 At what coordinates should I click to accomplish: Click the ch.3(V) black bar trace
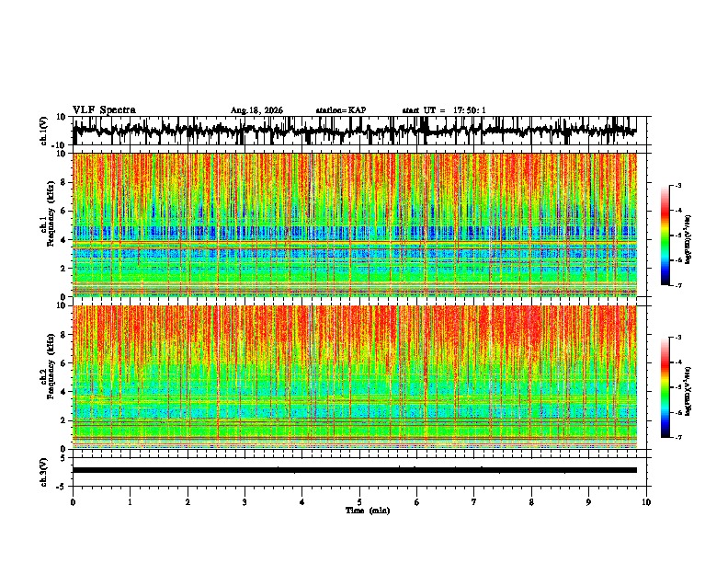point(354,470)
